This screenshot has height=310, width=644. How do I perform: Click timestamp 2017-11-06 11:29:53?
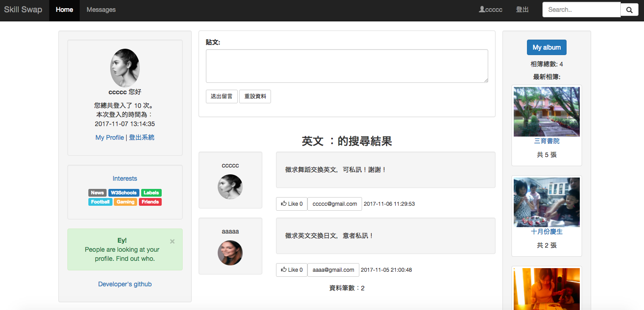pos(389,204)
